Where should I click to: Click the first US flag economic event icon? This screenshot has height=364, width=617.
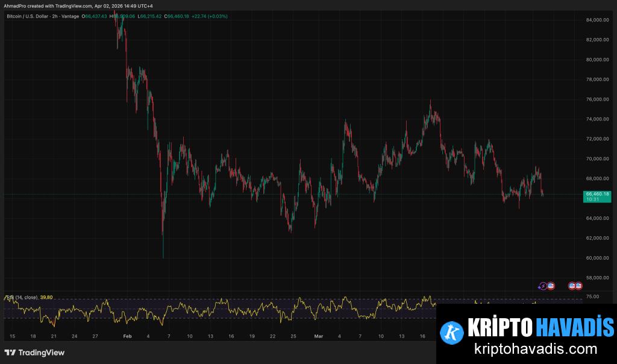550,286
